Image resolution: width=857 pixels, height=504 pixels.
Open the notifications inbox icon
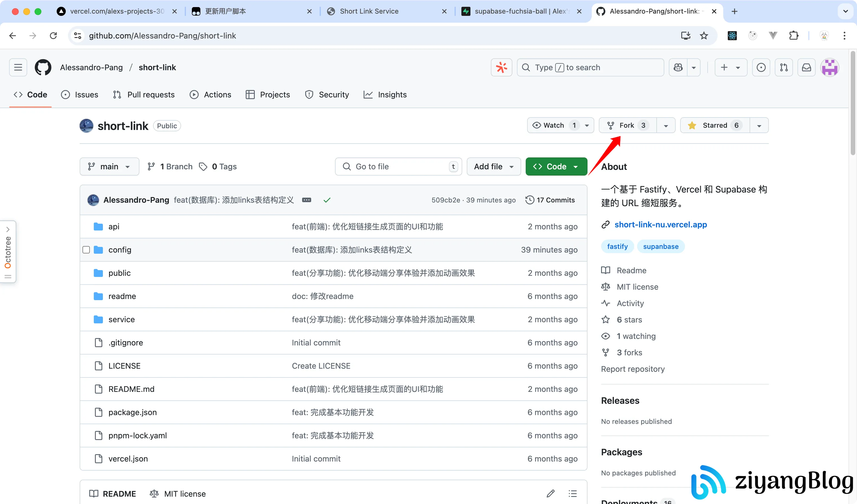click(x=807, y=67)
